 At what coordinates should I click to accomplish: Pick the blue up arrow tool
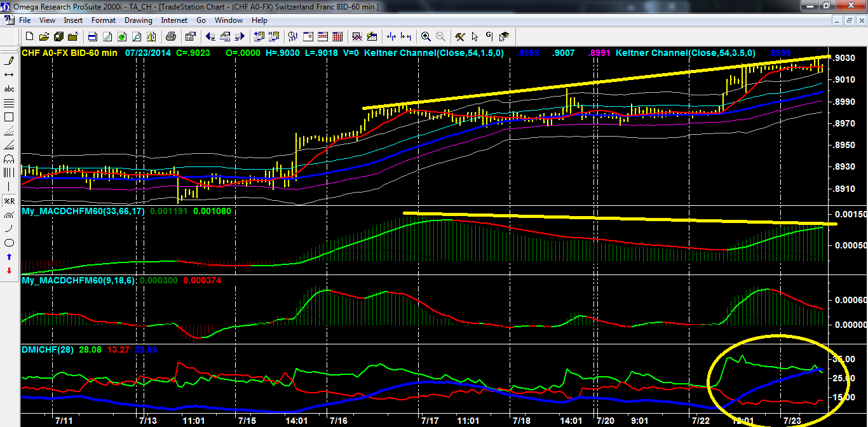[x=9, y=257]
